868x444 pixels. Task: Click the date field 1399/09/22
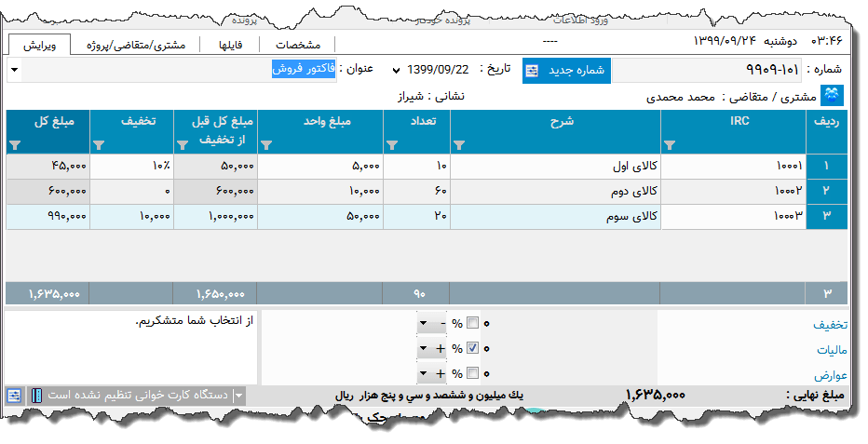438,70
